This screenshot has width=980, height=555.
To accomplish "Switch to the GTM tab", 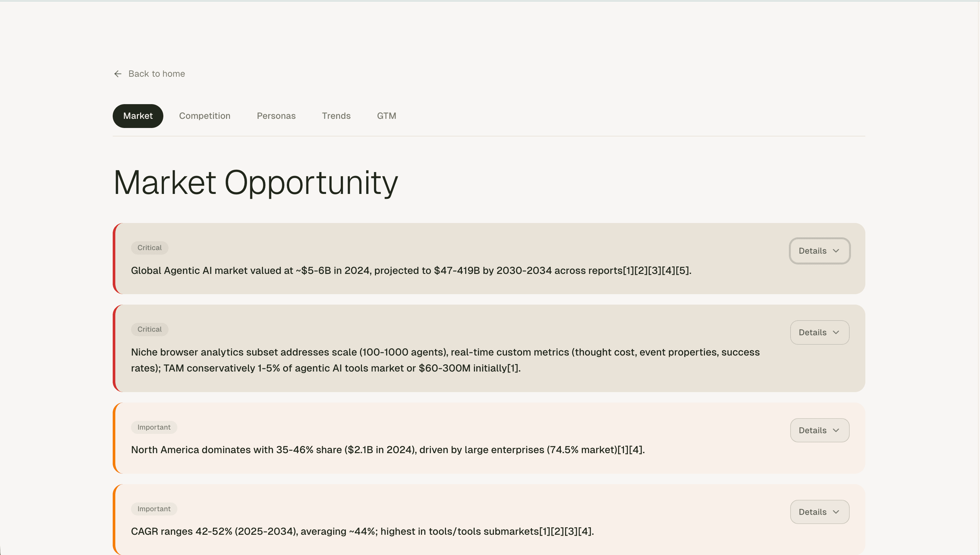I will [x=386, y=116].
